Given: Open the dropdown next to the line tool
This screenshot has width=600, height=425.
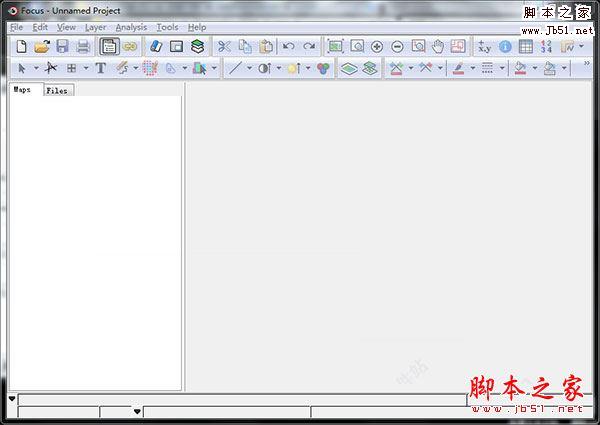Looking at the screenshot, I should [249, 68].
